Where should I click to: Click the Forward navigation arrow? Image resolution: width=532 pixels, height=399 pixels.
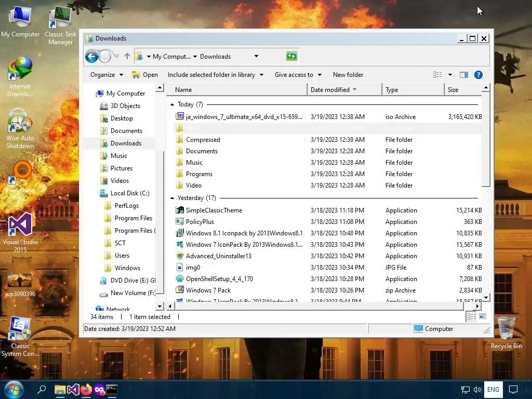(105, 56)
